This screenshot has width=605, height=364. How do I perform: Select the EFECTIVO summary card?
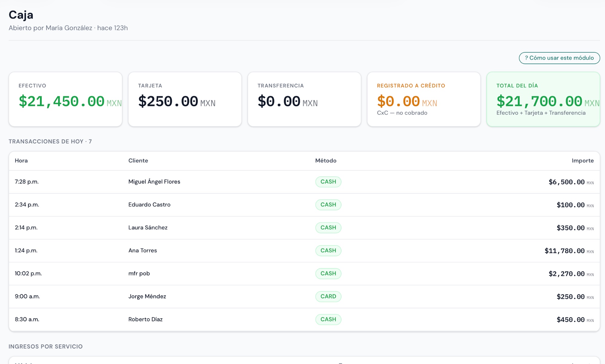65,99
